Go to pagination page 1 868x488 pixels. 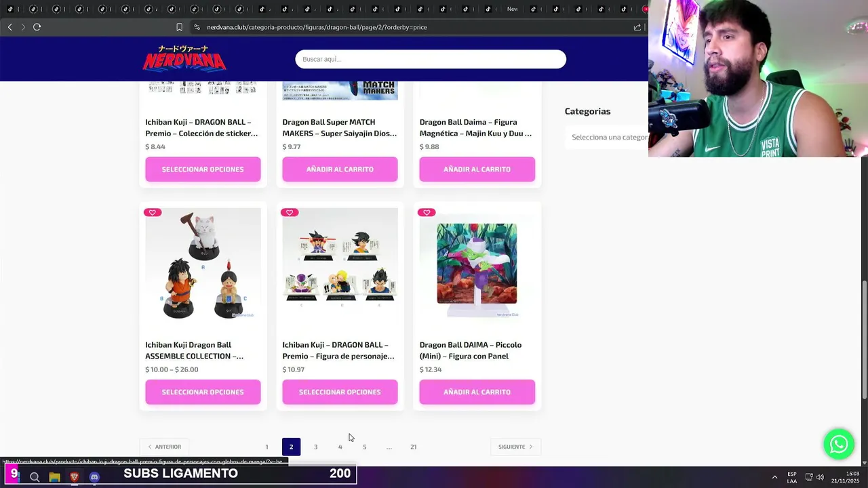[267, 447]
